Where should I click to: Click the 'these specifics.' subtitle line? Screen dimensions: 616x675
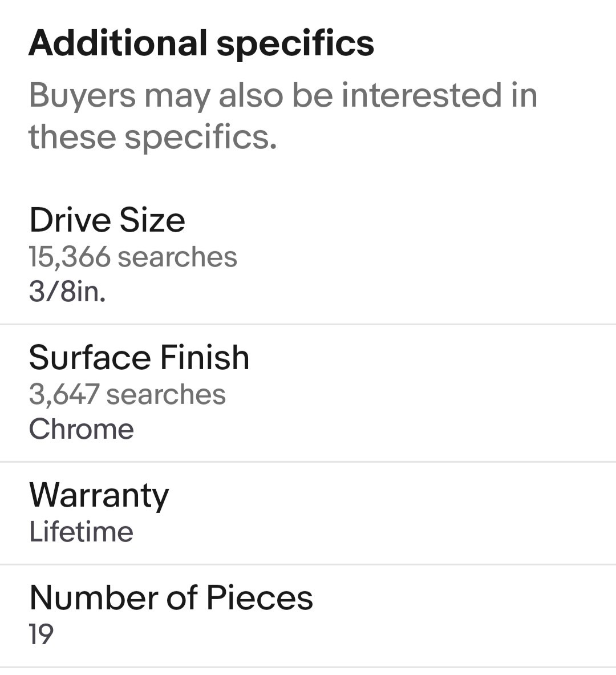click(152, 138)
